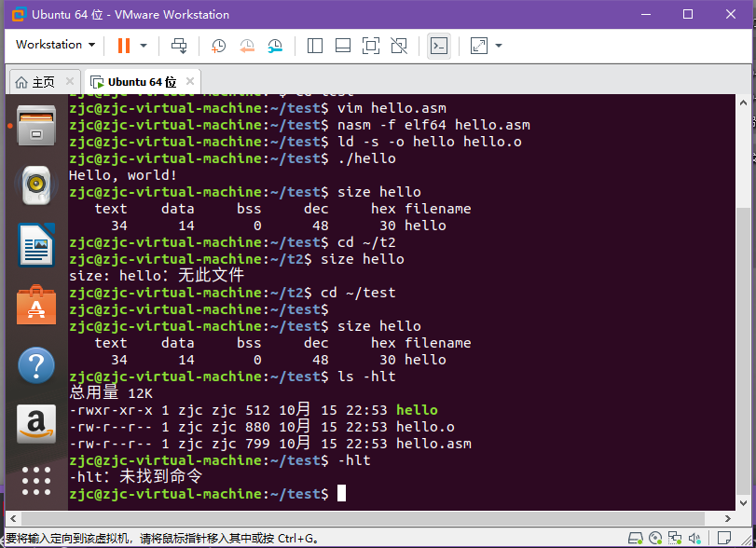Toggle the library sidebar view
Image resolution: width=756 pixels, height=548 pixels.
pos(315,46)
